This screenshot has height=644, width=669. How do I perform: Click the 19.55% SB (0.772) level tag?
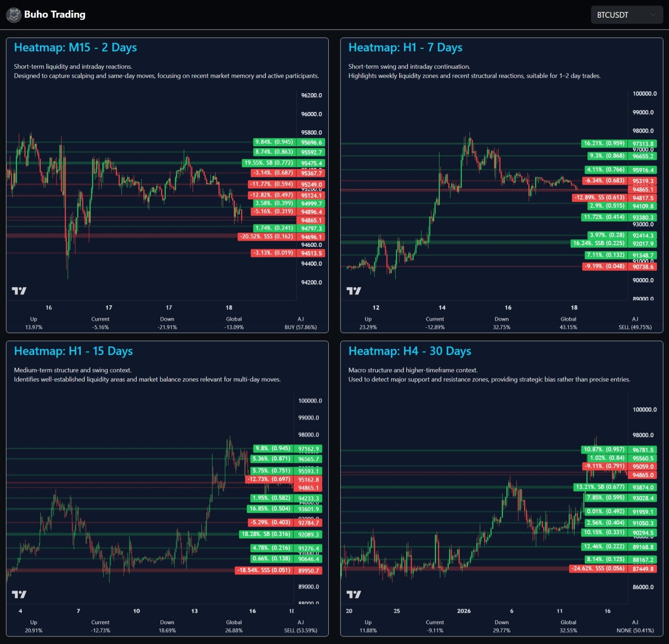pos(268,163)
